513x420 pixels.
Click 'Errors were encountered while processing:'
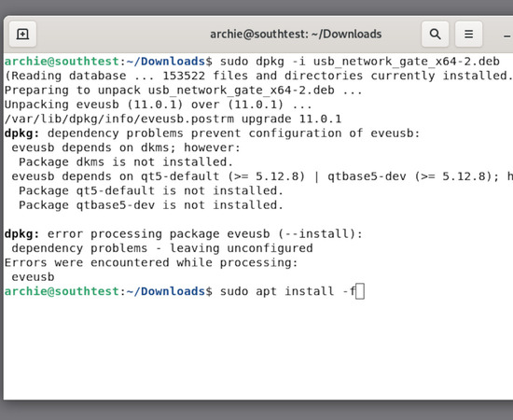[151, 263]
